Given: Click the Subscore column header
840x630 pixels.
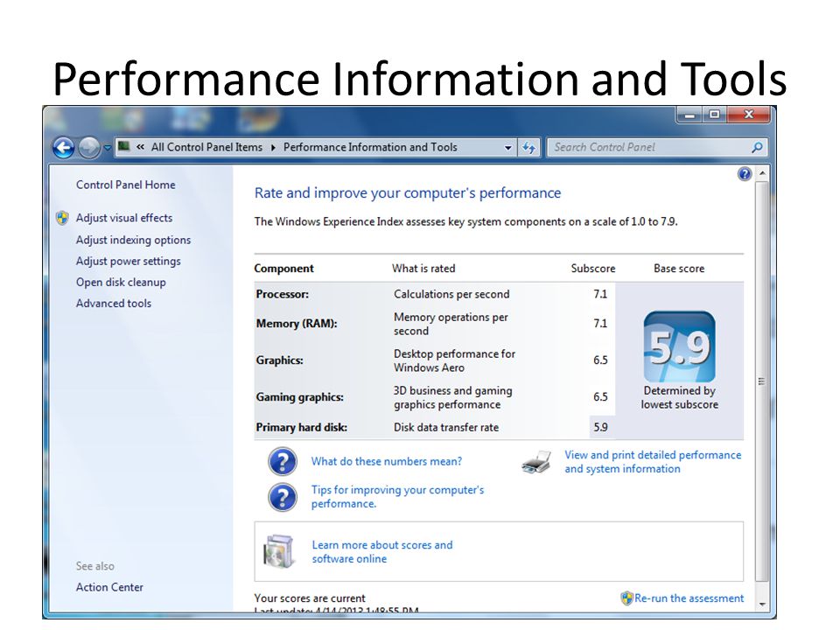Looking at the screenshot, I should pos(593,269).
